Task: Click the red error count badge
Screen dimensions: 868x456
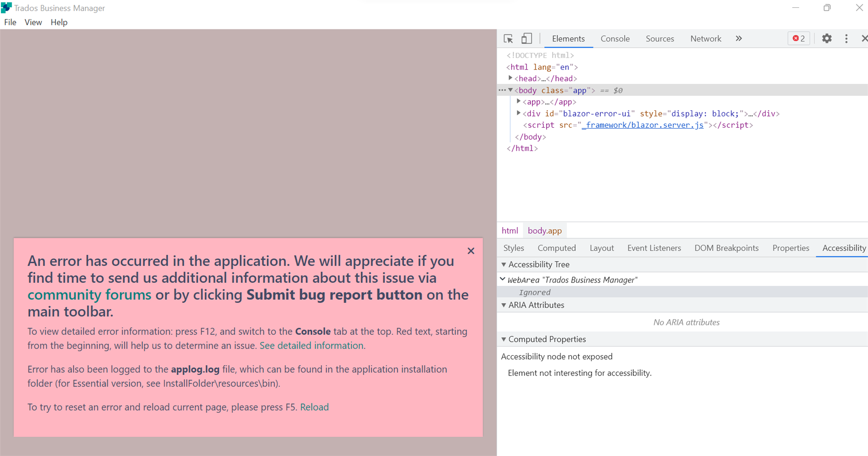Action: point(799,39)
